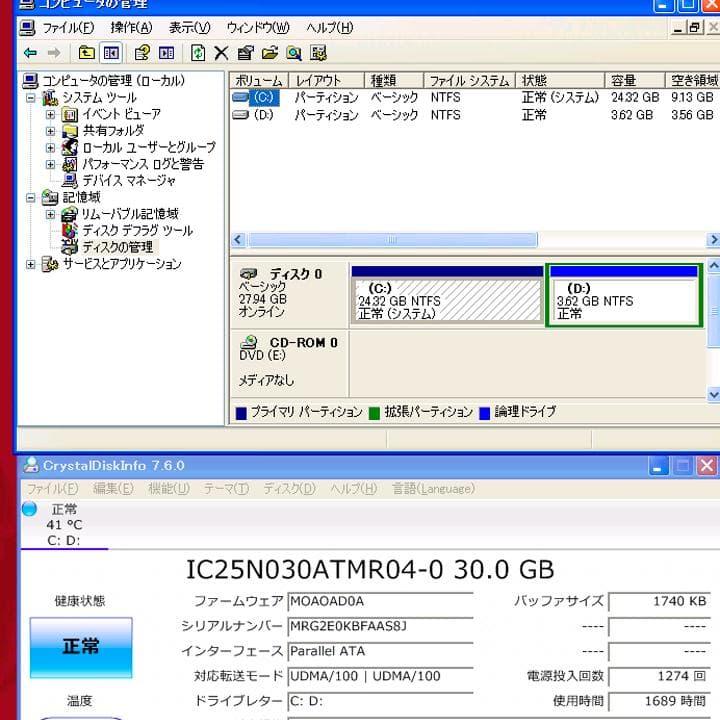The width and height of the screenshot is (720, 720).
Task: Open 操作(A) menu
Action: pos(131,28)
